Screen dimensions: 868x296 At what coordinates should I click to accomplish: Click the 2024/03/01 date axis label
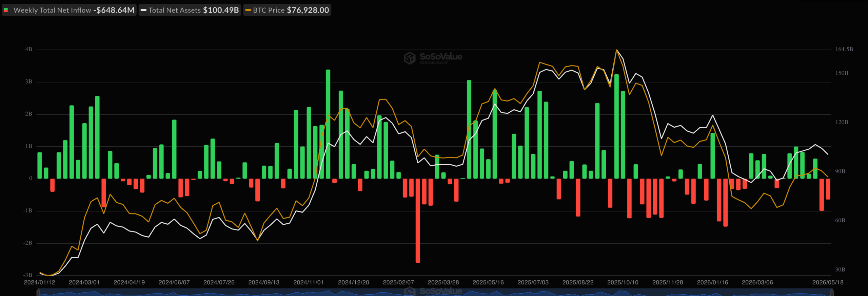coord(84,282)
